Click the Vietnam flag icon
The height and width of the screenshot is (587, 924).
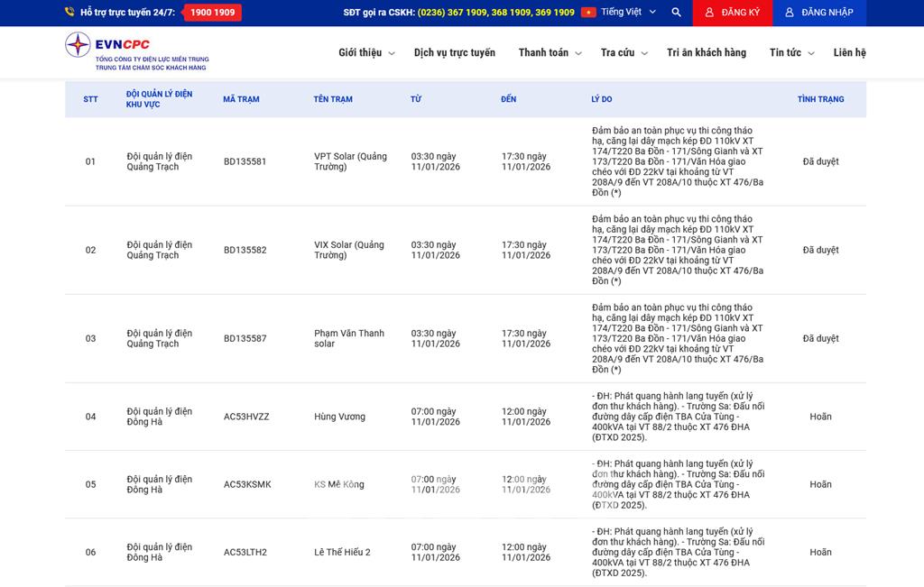tap(588, 13)
